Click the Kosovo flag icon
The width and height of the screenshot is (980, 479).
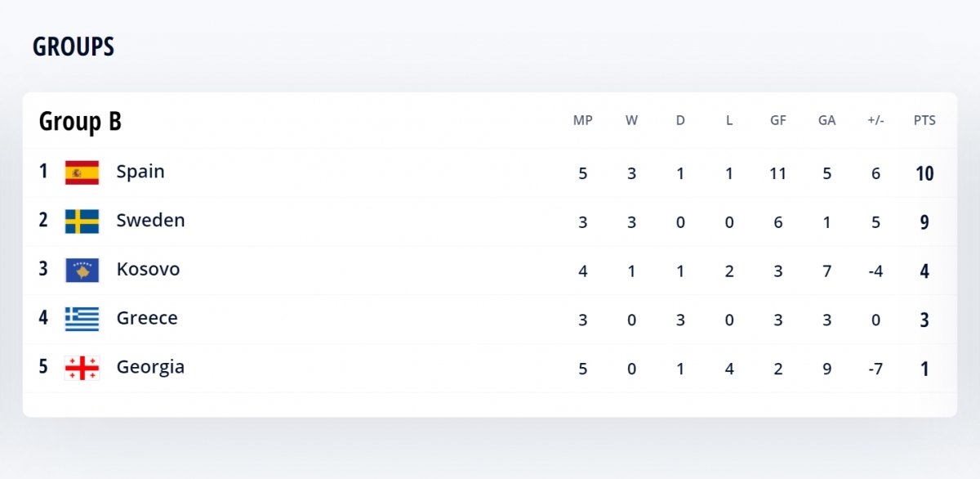point(82,271)
